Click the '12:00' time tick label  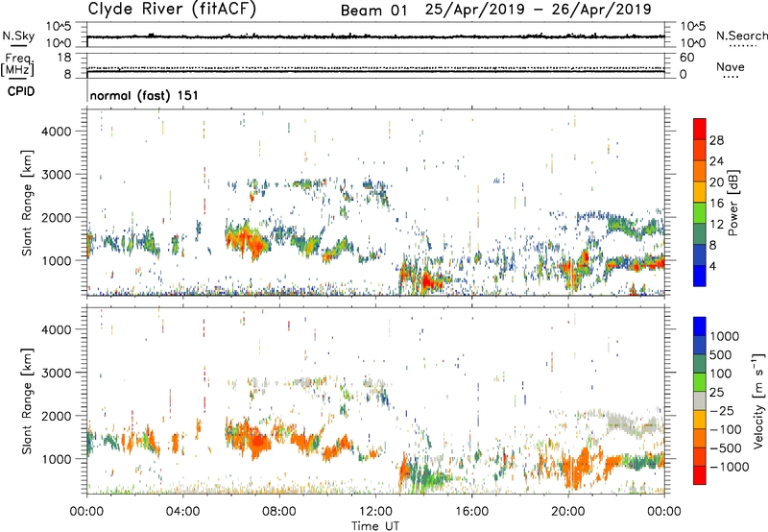(375, 512)
